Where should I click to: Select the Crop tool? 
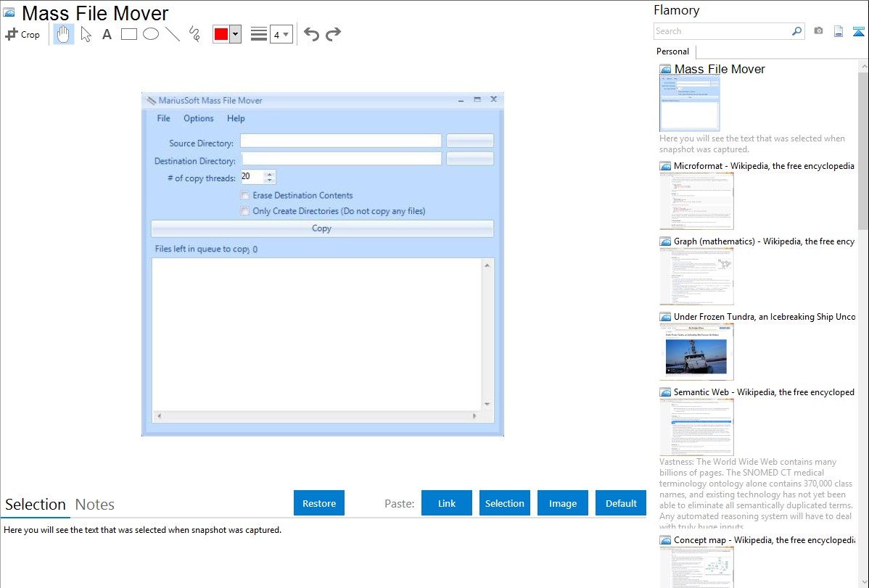[x=22, y=34]
